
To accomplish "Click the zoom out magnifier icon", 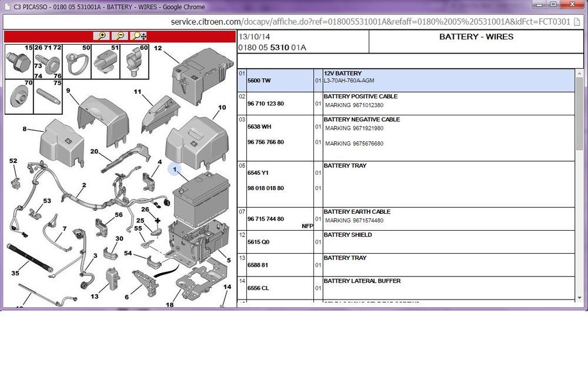I will coord(120,36).
